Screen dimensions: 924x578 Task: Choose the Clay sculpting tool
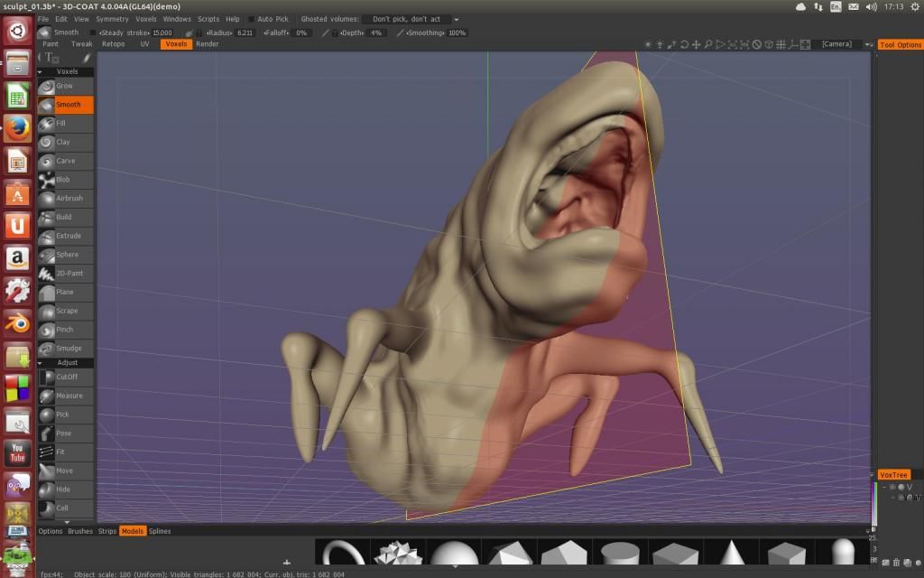pos(65,142)
